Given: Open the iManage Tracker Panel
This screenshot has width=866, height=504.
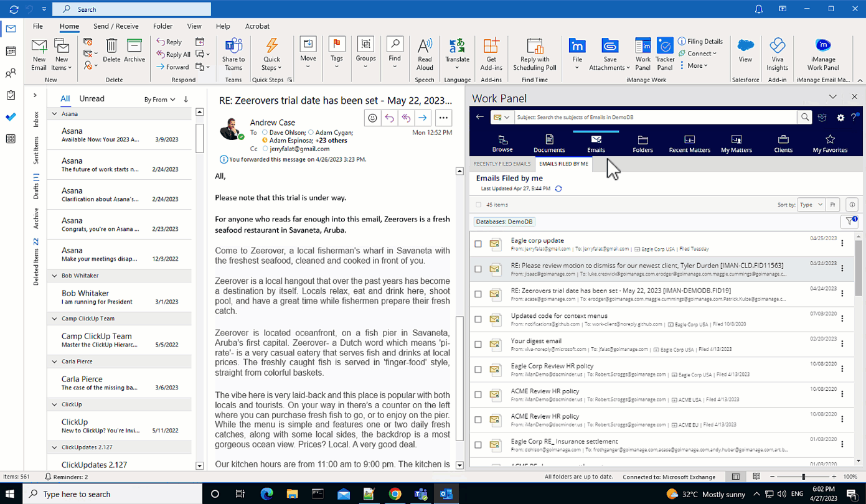Looking at the screenshot, I should click(x=664, y=54).
